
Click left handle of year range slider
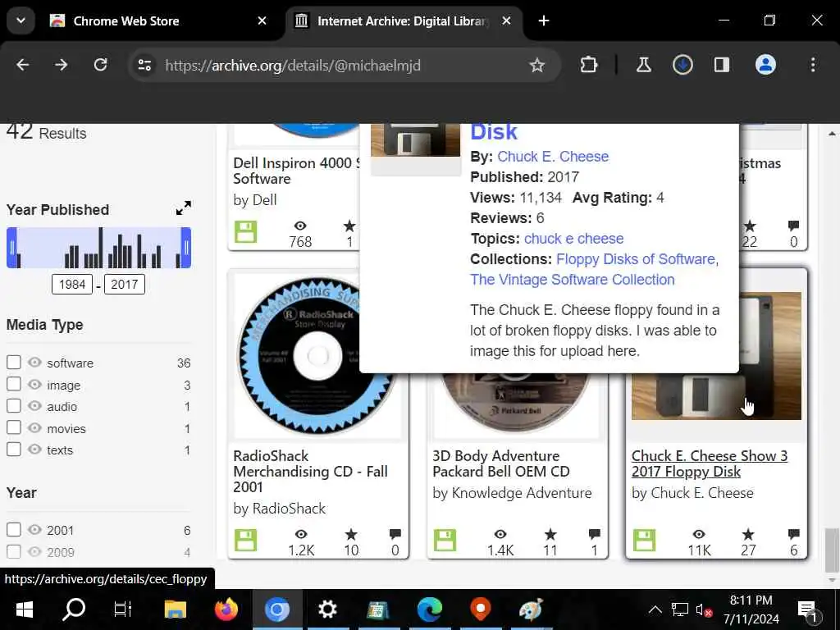(x=11, y=248)
